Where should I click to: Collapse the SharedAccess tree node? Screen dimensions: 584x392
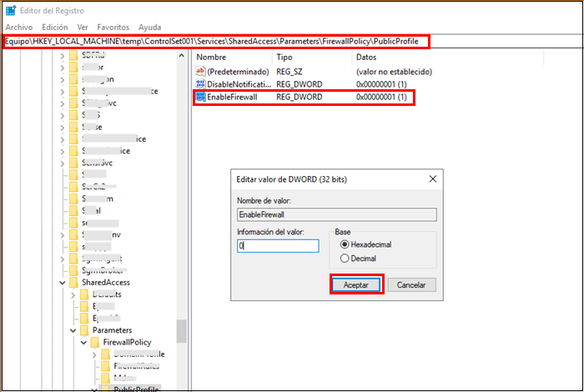(63, 283)
